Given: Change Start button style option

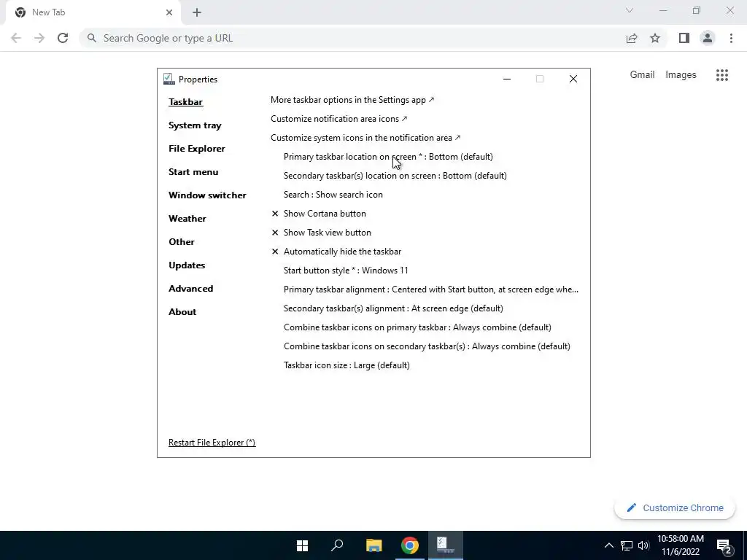Looking at the screenshot, I should click(346, 271).
